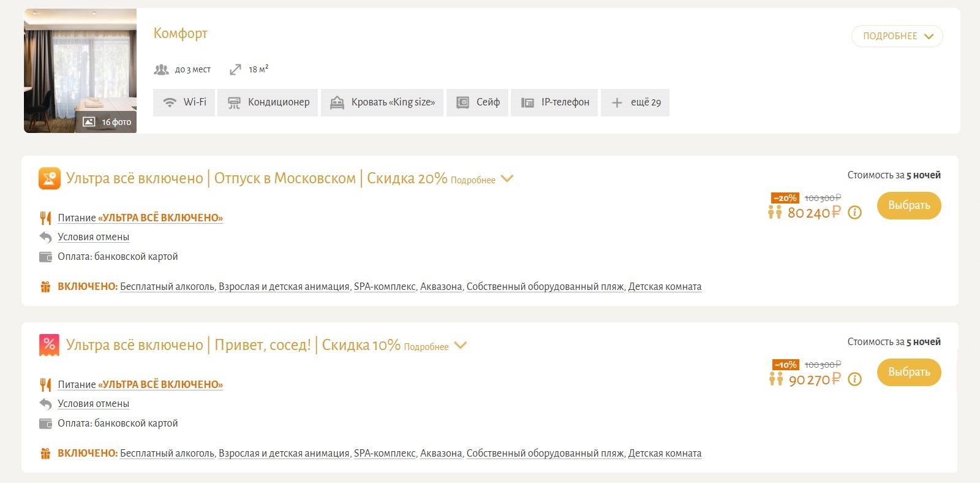980x483 pixels.
Task: Click chevron arrow beside Скидка 10% Подробнее
Action: tap(460, 345)
